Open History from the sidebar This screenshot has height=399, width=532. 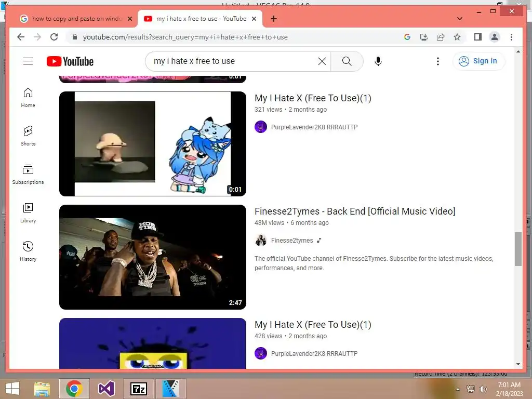pyautogui.click(x=28, y=251)
